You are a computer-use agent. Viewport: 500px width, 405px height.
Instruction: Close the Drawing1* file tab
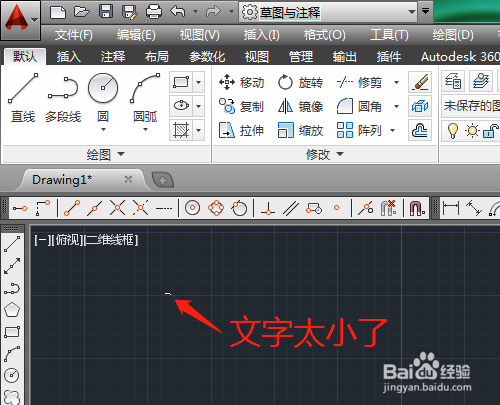click(128, 179)
